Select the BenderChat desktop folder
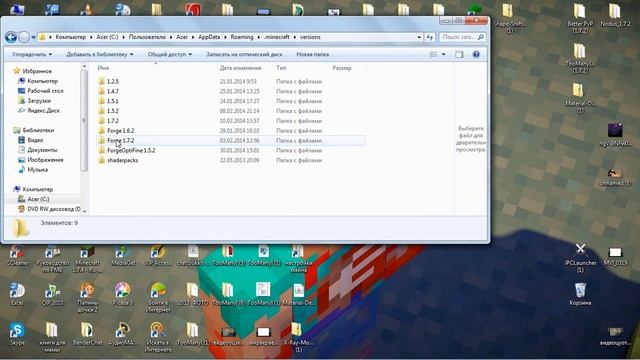The width and height of the screenshot is (640, 360). (x=87, y=334)
